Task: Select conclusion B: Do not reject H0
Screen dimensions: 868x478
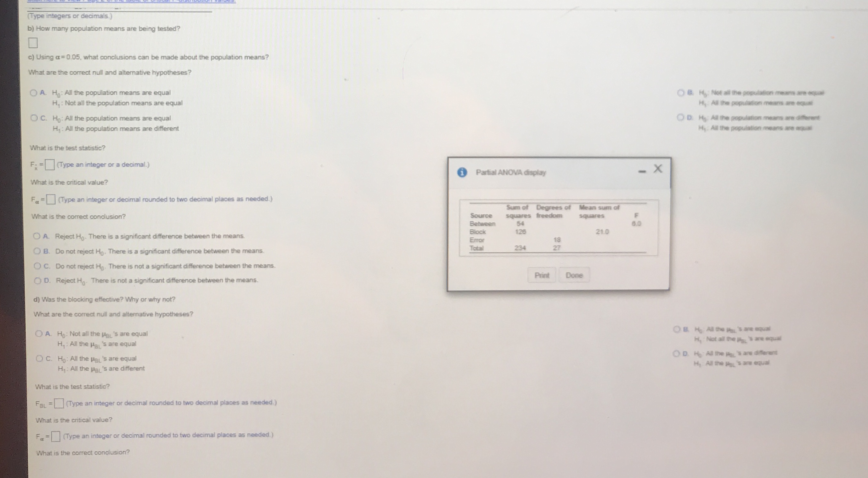Action: pyautogui.click(x=38, y=251)
